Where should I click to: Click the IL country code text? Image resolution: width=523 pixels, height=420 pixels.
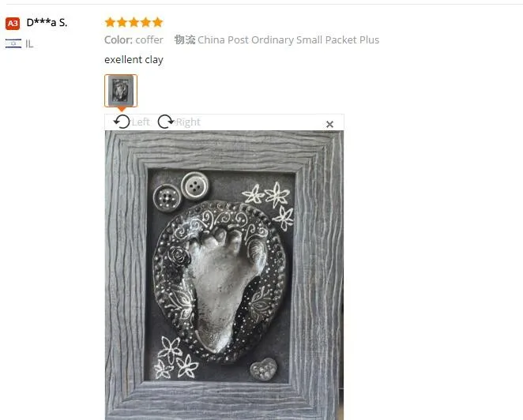29,44
